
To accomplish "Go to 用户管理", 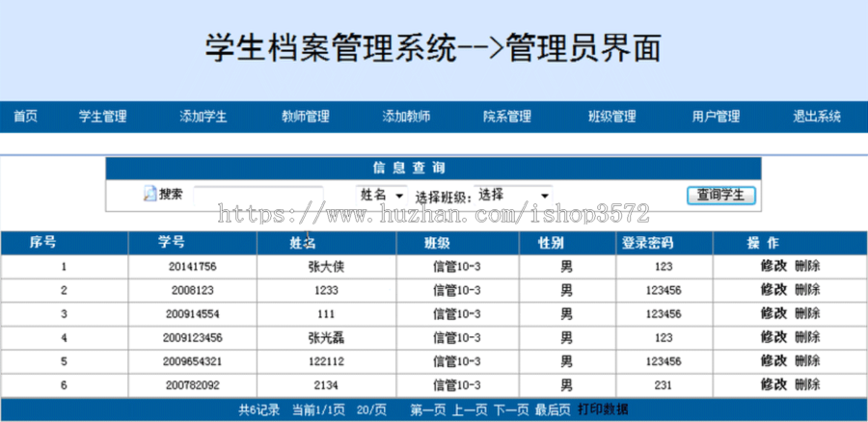I will [716, 117].
